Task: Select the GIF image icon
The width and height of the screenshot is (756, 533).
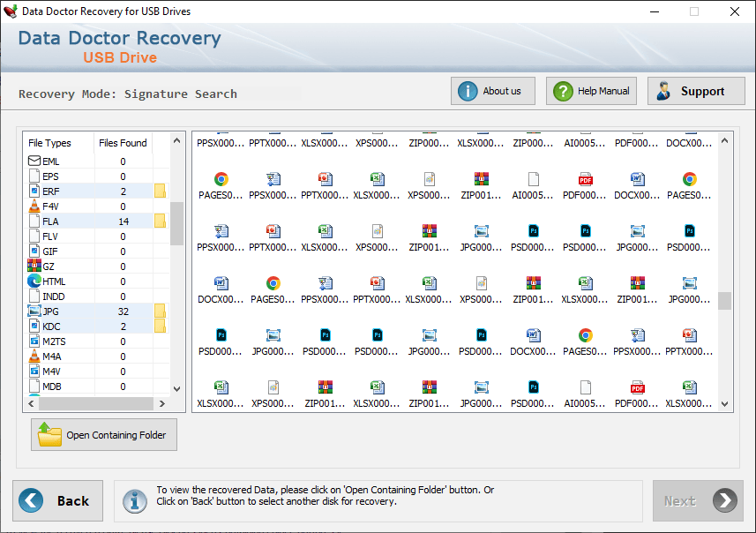Action: click(34, 251)
